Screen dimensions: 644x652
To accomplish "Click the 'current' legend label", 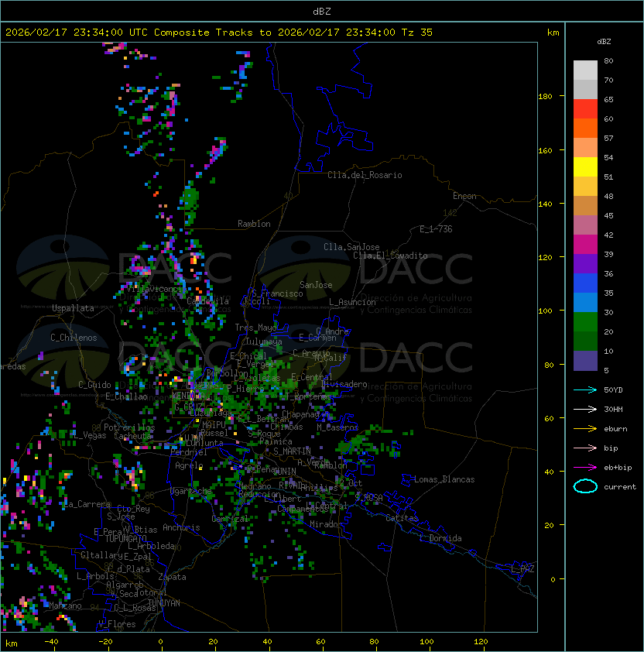I will click(x=620, y=487).
